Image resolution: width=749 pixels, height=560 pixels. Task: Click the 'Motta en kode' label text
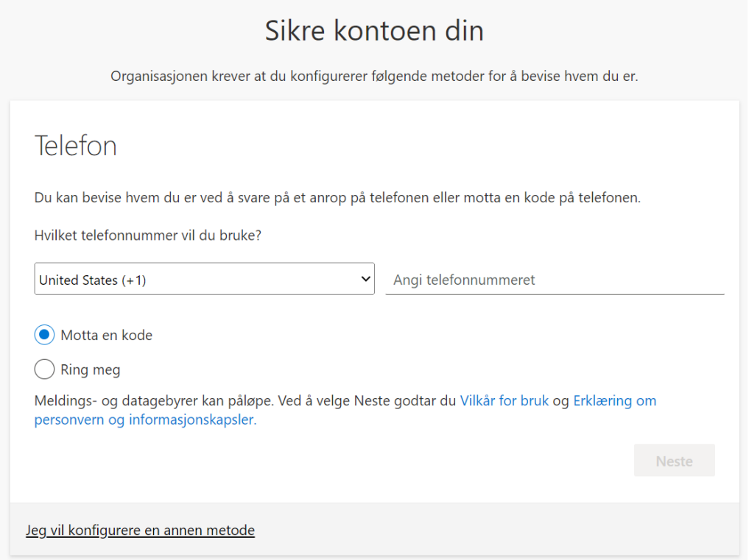pyautogui.click(x=106, y=336)
